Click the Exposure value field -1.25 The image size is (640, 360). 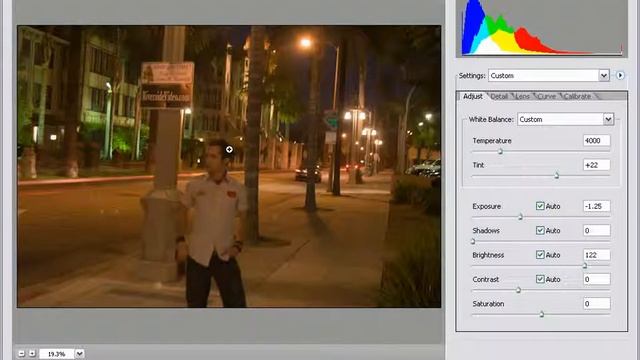596,206
